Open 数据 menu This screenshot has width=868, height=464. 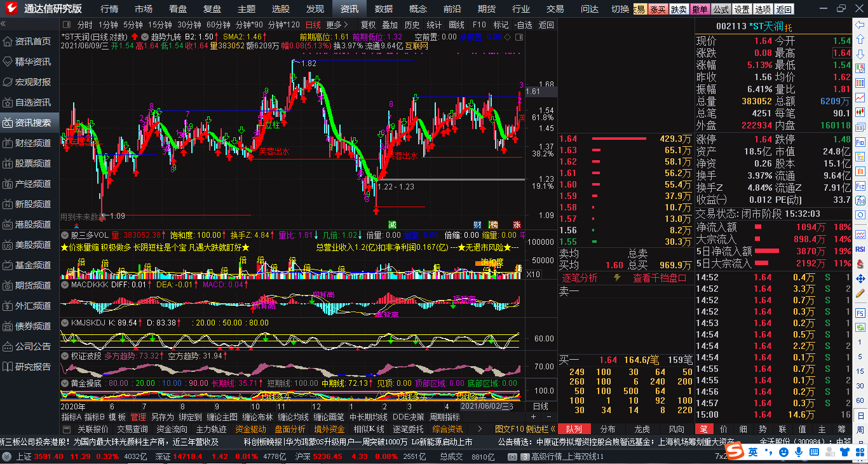[x=384, y=9]
